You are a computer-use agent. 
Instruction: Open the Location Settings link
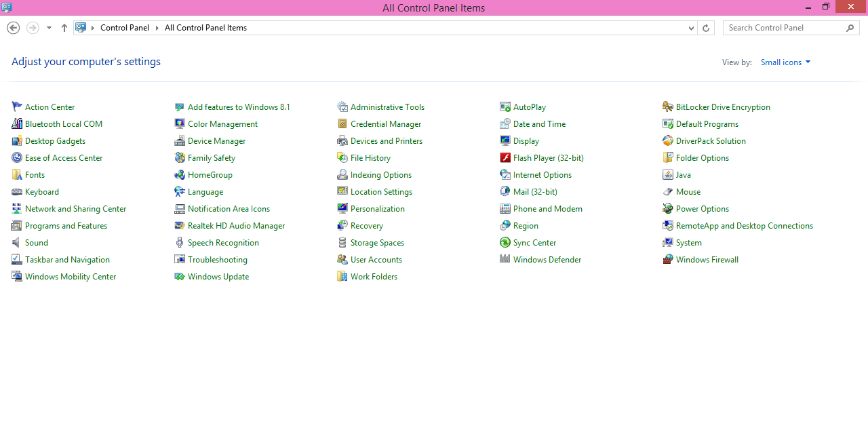[x=381, y=192]
